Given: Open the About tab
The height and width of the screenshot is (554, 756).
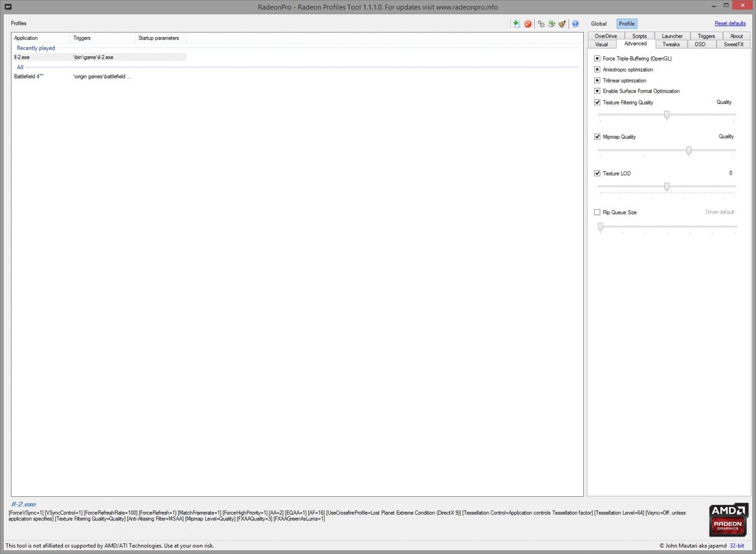Looking at the screenshot, I should 736,36.
